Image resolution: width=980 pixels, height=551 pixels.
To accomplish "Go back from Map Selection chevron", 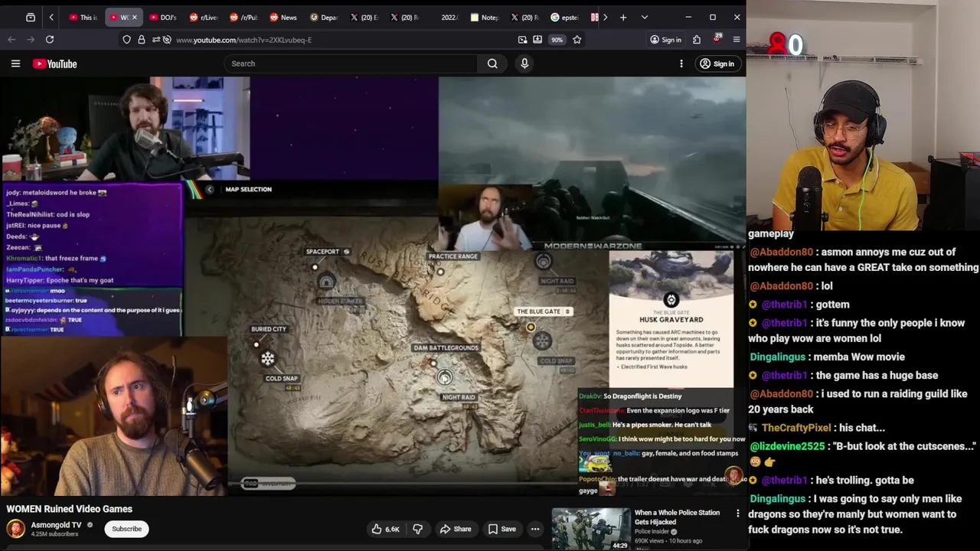I will pos(209,189).
